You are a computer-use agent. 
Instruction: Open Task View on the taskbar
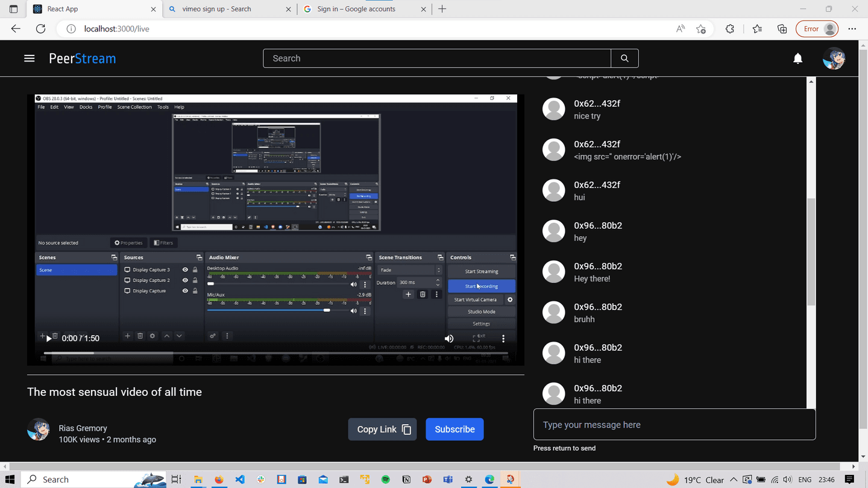coord(176,480)
